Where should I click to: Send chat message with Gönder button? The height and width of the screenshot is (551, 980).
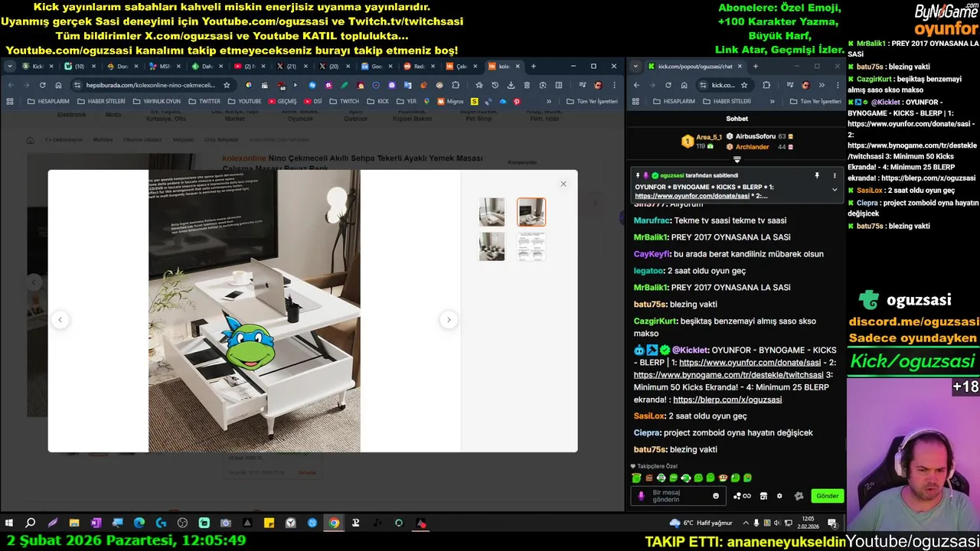828,496
